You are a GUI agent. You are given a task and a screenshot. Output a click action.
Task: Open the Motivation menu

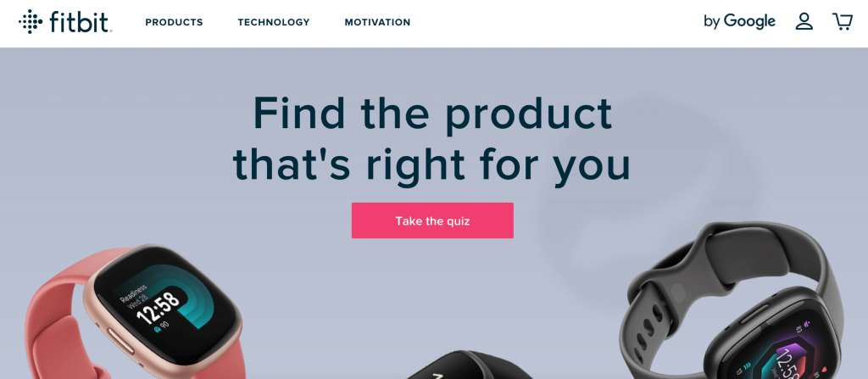coord(377,22)
